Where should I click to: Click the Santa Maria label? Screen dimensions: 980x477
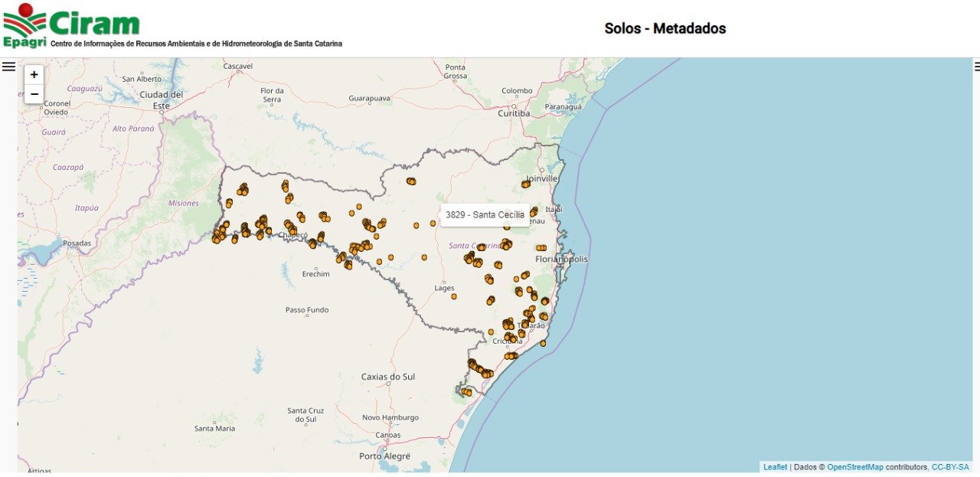(x=215, y=429)
